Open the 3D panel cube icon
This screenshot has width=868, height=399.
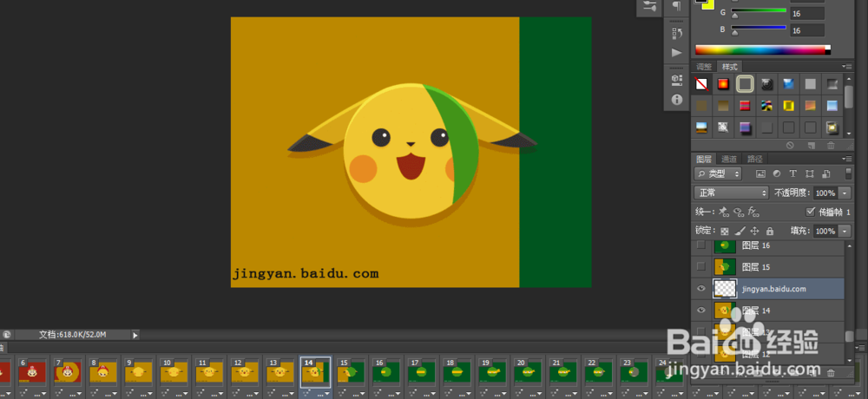click(x=676, y=79)
